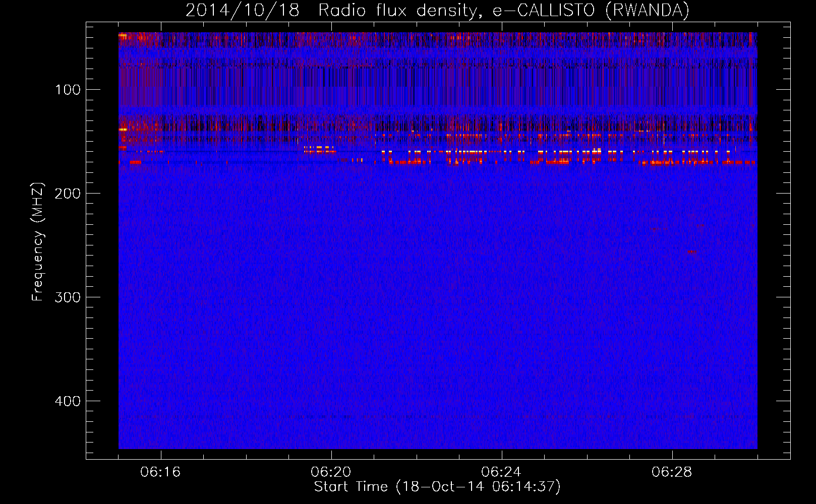The height and width of the screenshot is (504, 816).
Task: Click the 06:24 time tick label
Action: coord(501,472)
